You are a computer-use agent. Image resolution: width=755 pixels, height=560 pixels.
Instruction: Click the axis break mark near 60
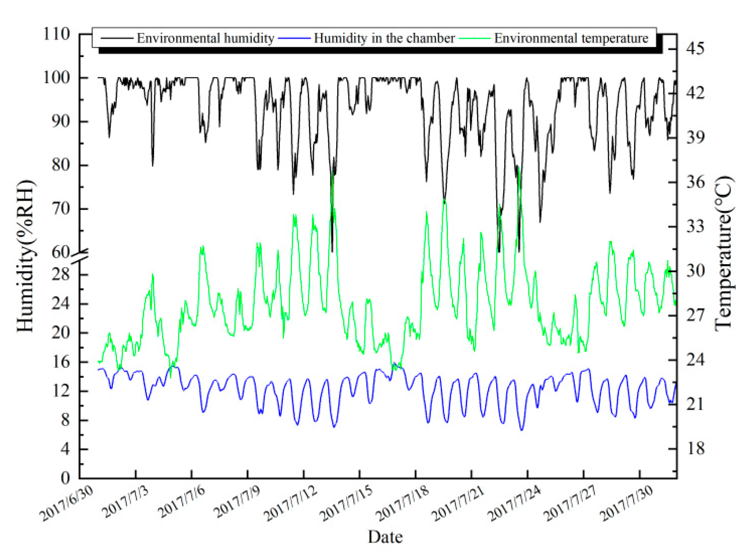[x=80, y=257]
